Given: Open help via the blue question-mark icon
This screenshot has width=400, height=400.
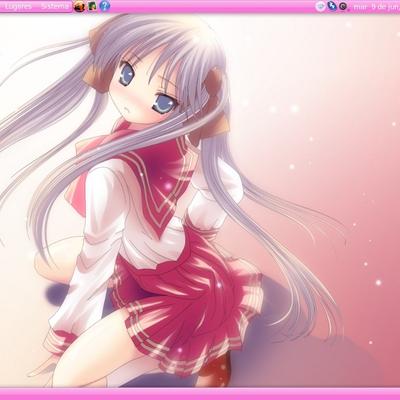Looking at the screenshot, I should pyautogui.click(x=104, y=6).
